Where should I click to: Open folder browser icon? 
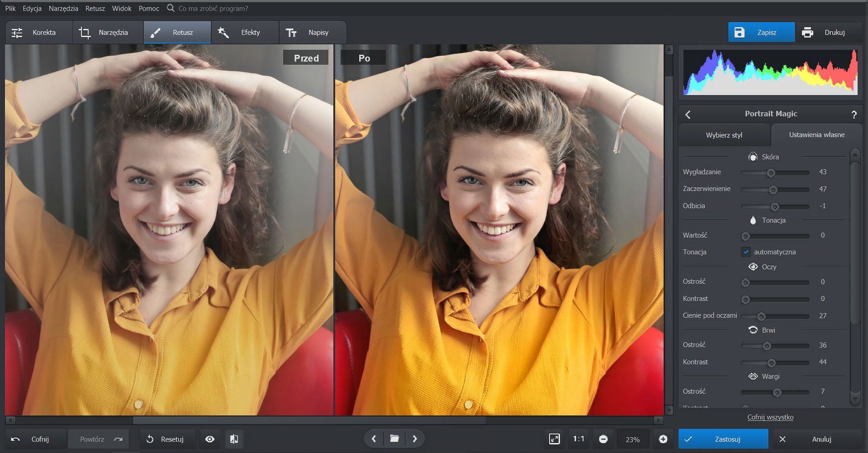pos(394,438)
